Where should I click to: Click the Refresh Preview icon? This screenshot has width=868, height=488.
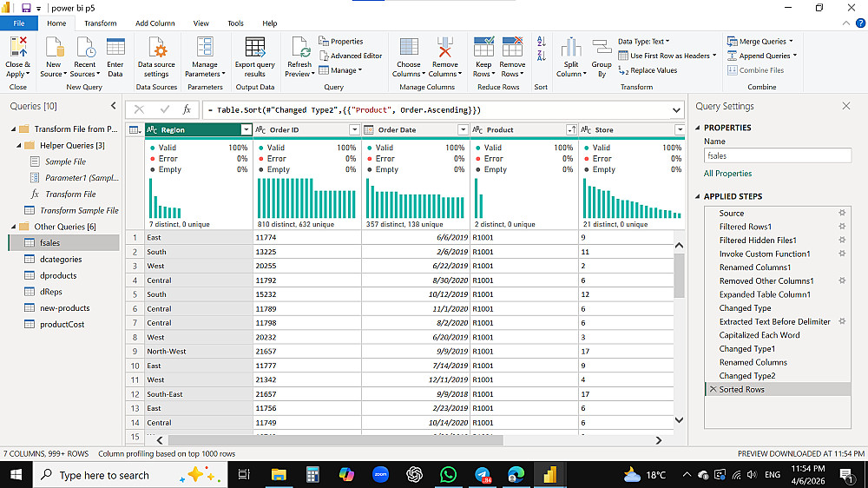(299, 49)
